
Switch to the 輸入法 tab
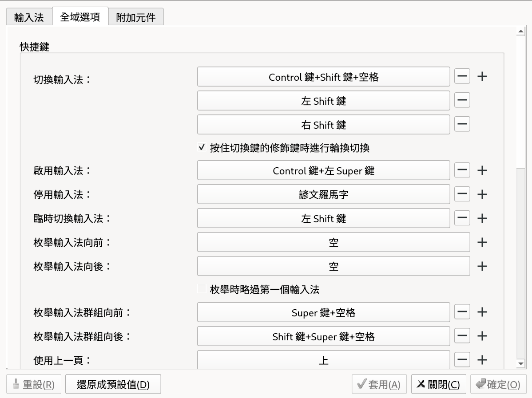(29, 17)
